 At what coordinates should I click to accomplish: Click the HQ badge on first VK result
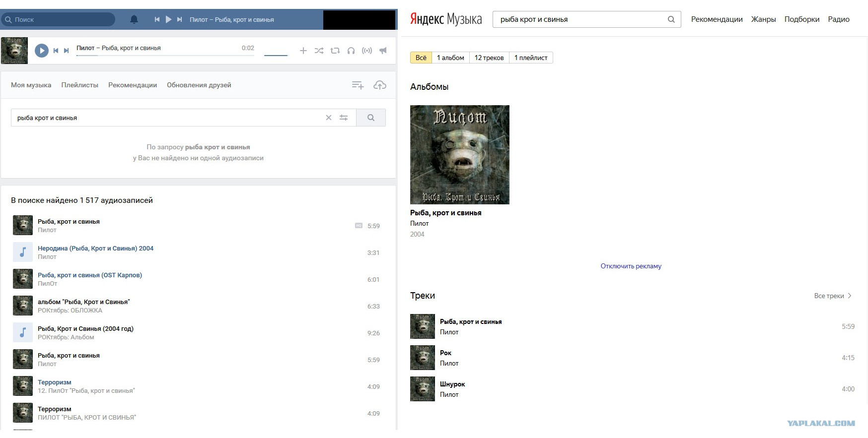[x=359, y=226]
